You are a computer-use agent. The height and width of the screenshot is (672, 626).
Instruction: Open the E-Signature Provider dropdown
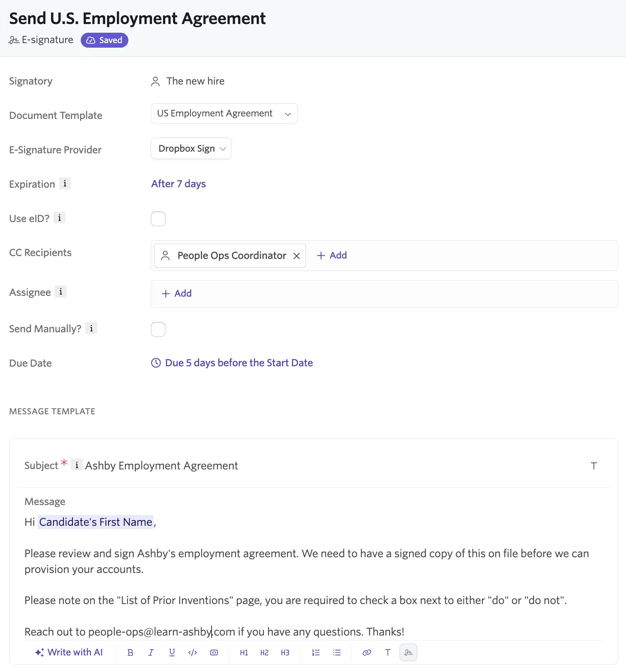pos(191,148)
